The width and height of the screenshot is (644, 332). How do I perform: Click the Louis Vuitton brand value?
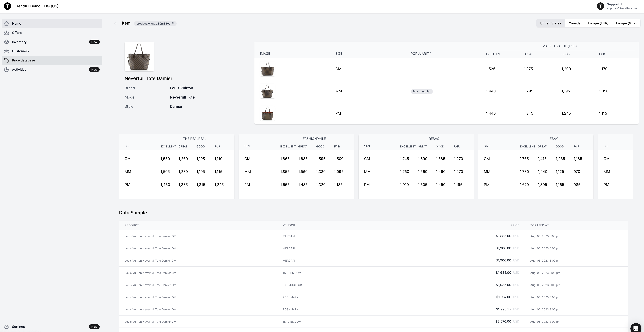(181, 88)
